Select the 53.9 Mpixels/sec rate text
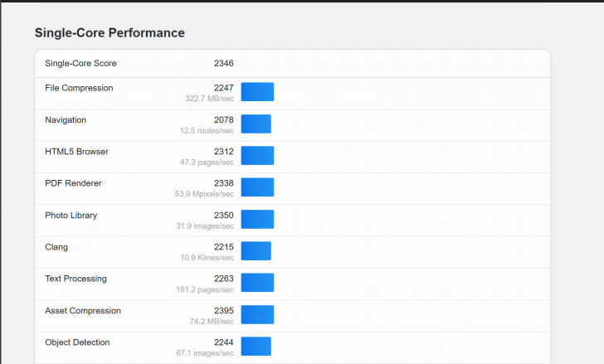The width and height of the screenshot is (604, 364). tap(207, 194)
